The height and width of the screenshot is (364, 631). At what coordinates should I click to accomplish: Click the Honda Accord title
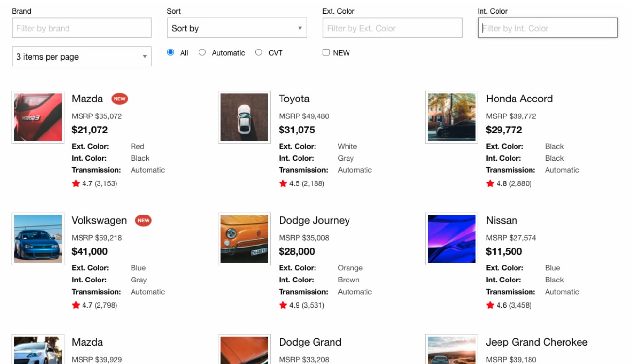[x=519, y=99]
